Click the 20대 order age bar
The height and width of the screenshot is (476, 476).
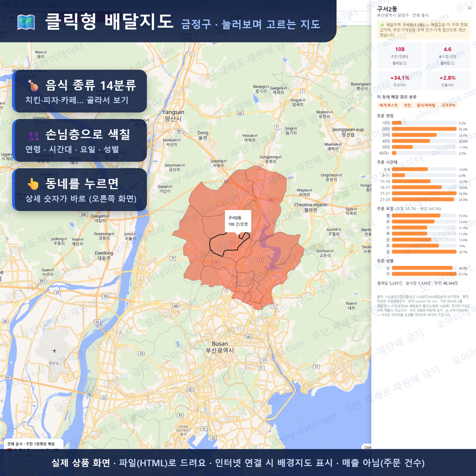click(424, 129)
